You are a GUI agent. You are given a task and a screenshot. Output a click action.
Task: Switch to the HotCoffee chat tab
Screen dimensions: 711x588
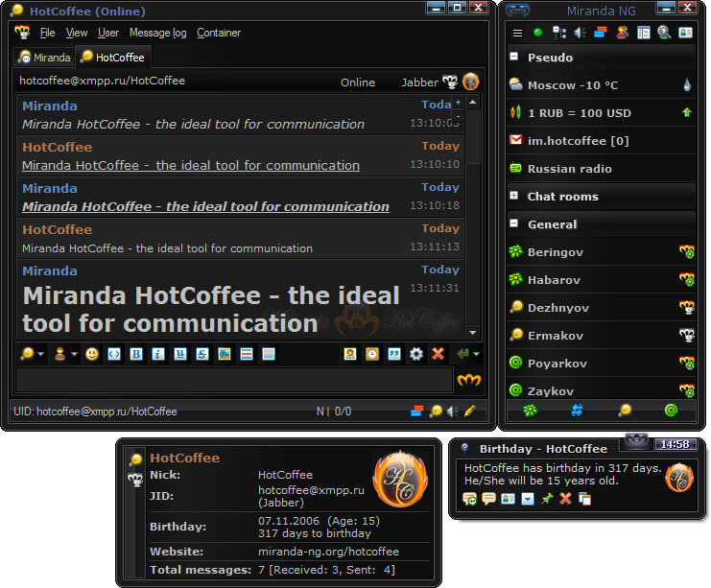[112, 58]
